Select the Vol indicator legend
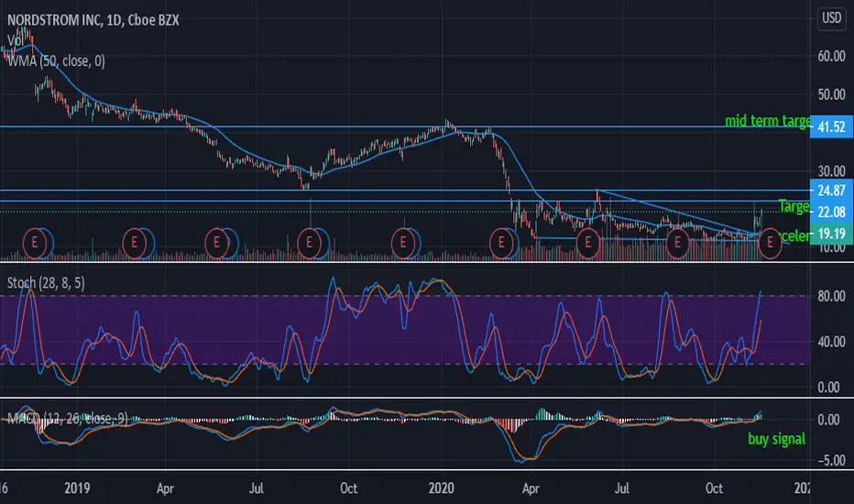The image size is (854, 504). pos(16,41)
